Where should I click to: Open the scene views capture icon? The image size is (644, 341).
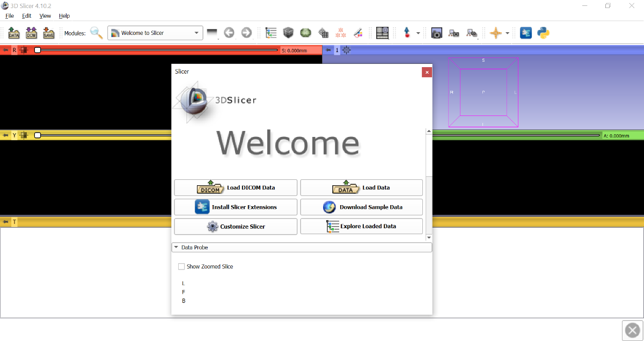[x=454, y=33]
